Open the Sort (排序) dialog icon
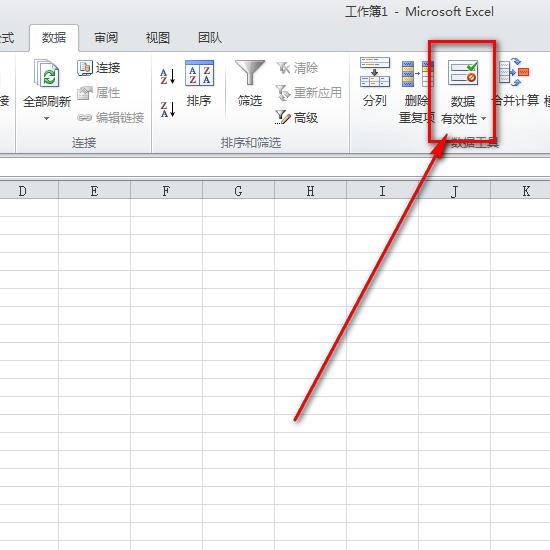The image size is (550, 550). (199, 73)
